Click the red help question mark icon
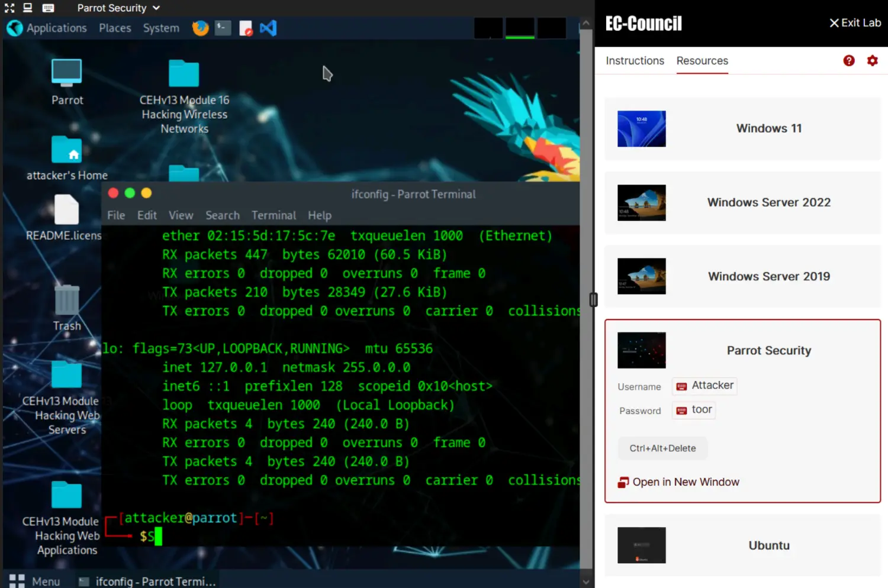The height and width of the screenshot is (588, 888). click(x=849, y=60)
